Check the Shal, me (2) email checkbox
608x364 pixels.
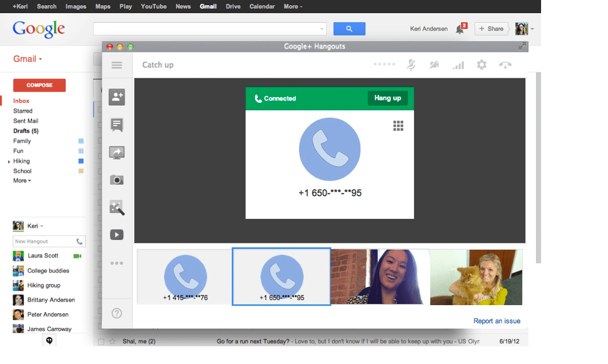click(101, 342)
